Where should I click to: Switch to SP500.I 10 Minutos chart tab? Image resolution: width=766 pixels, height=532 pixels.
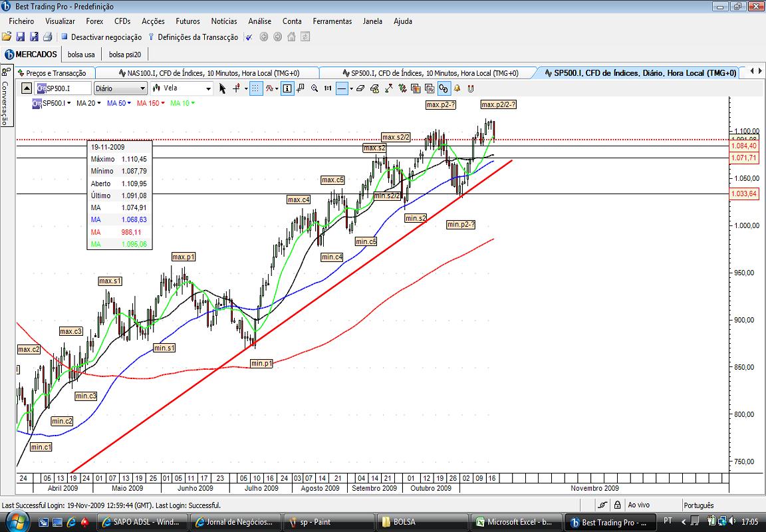tap(430, 73)
